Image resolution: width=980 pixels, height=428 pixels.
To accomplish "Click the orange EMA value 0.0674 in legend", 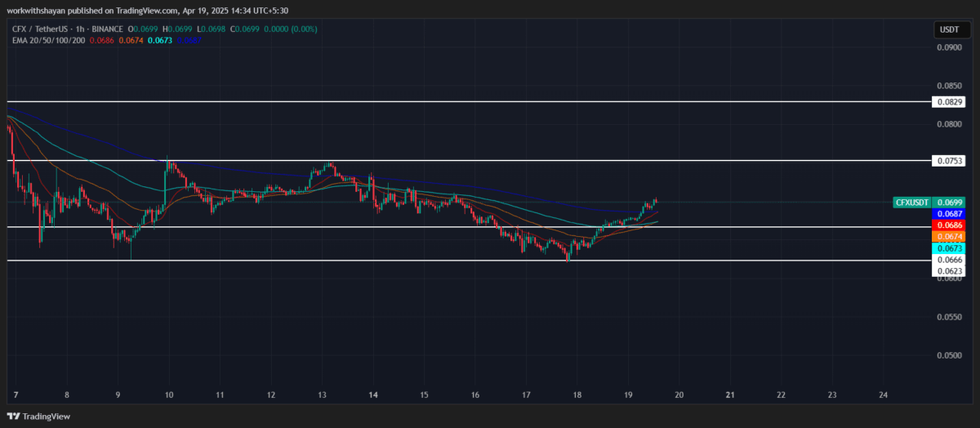I will [x=132, y=39].
